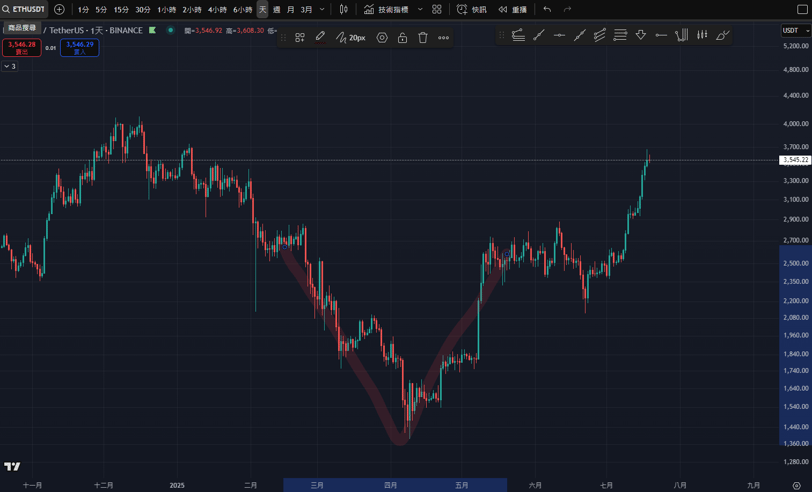812x492 pixels.
Task: Select the trend line tool
Action: pyautogui.click(x=539, y=35)
